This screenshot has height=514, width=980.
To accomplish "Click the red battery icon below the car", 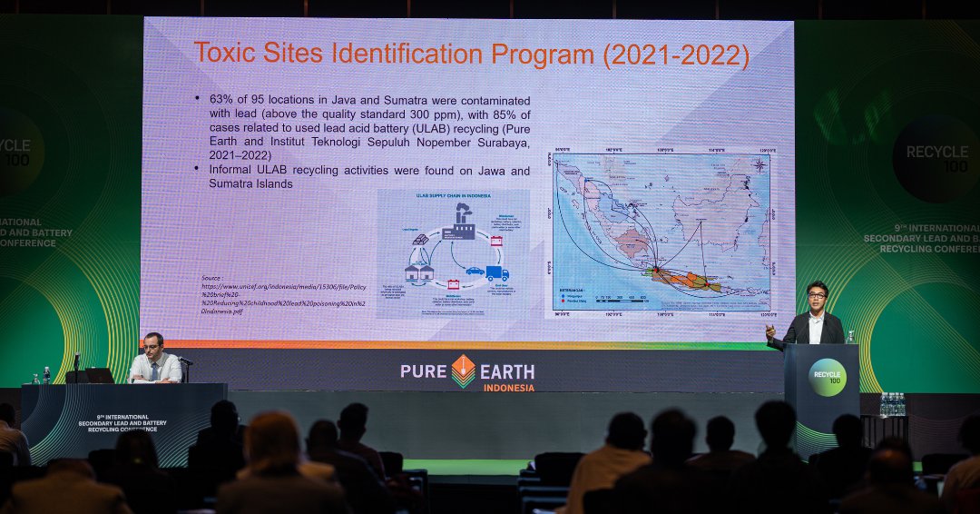I will click(x=453, y=284).
